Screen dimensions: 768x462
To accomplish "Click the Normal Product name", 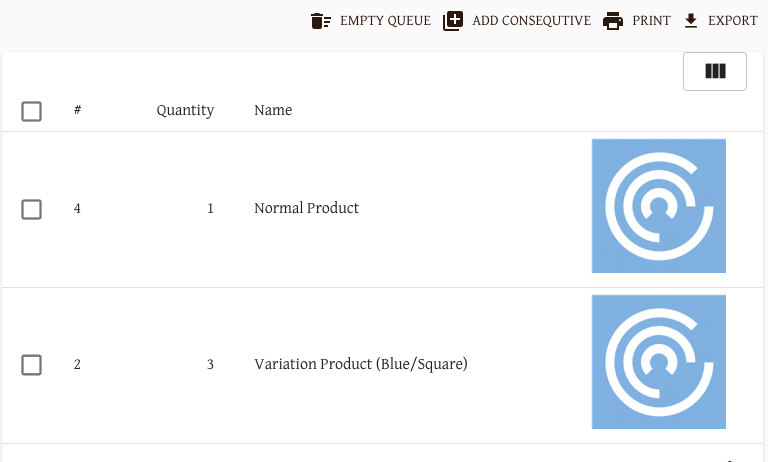I will pyautogui.click(x=307, y=208).
